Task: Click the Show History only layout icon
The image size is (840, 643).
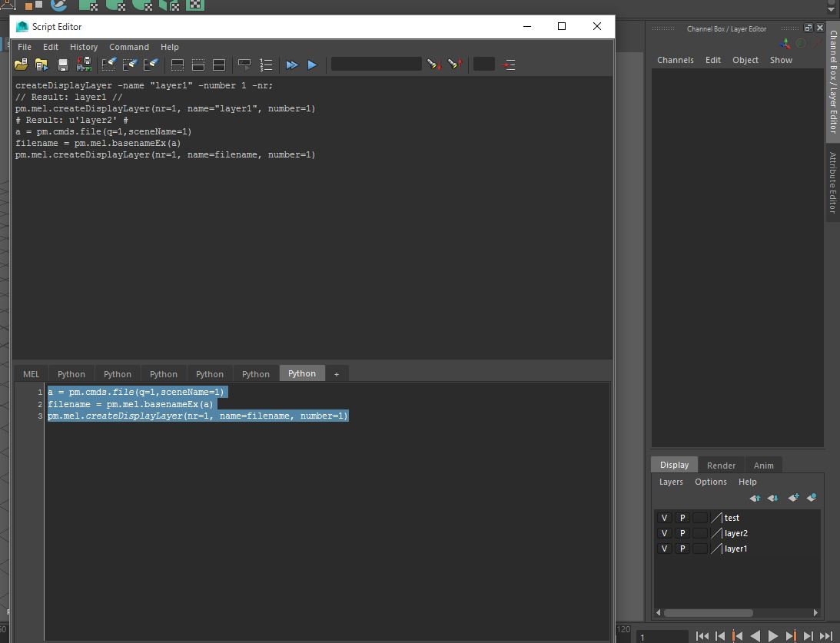Action: pos(178,65)
